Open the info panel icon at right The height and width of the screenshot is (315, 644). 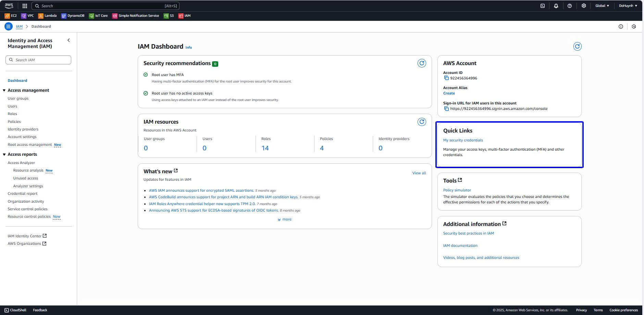point(621,26)
